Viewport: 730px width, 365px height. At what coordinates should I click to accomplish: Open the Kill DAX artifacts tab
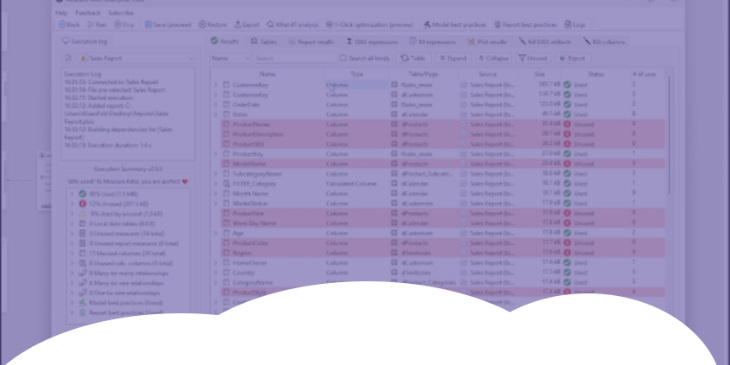(x=545, y=42)
